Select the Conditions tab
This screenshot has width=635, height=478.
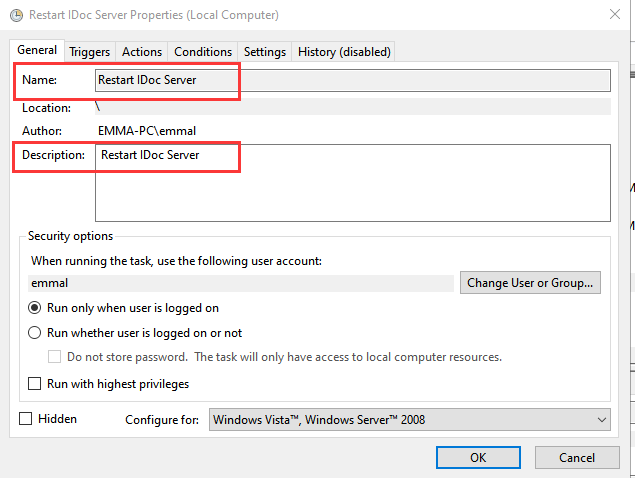click(x=203, y=52)
